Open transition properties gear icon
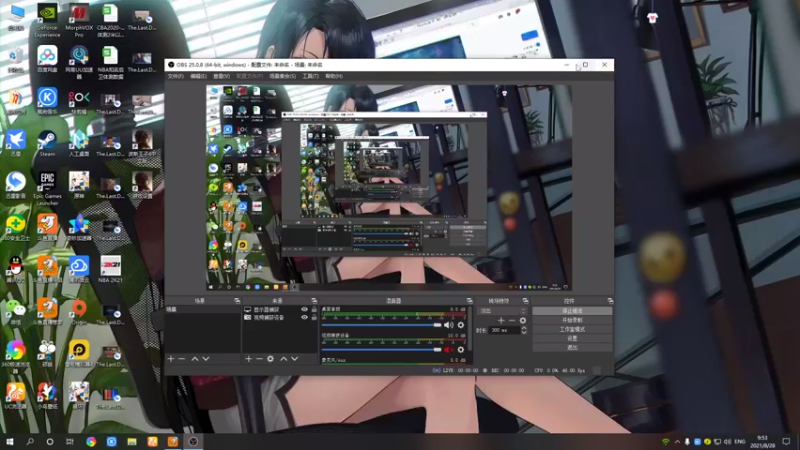Viewport: 800px width, 450px height. point(522,320)
